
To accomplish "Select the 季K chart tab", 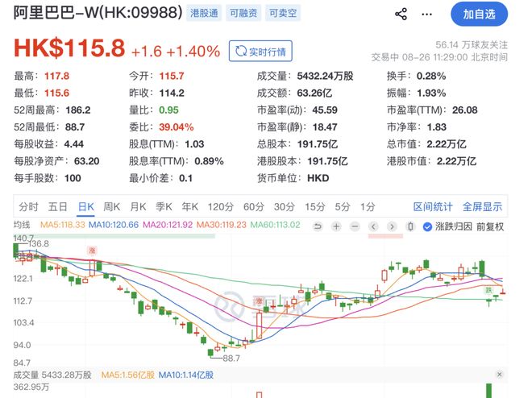I will [x=164, y=206].
